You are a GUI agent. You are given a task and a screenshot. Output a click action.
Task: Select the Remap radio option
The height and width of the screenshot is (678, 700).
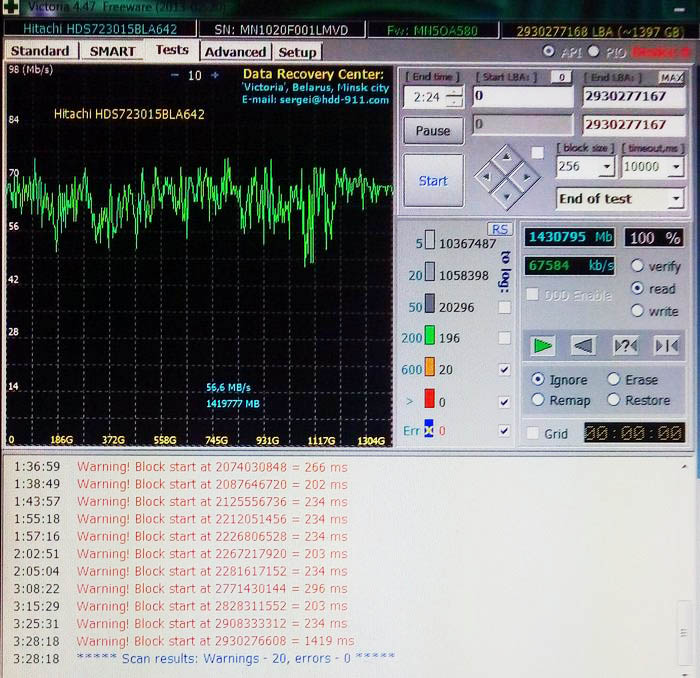click(x=539, y=400)
